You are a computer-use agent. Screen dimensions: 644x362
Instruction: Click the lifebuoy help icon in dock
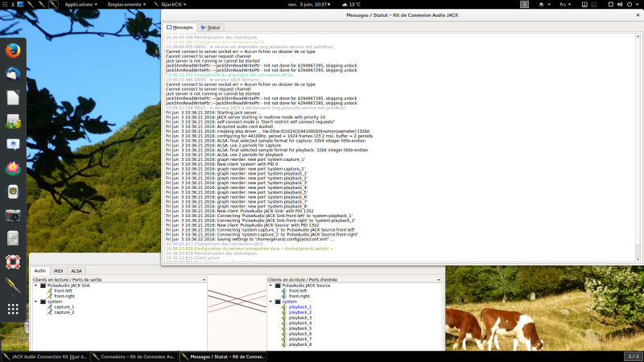[x=14, y=261]
